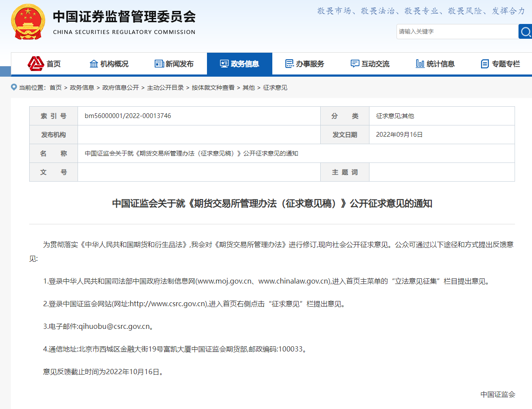Open the 互动交流 menu item
Screen dimensions: 532x409
tap(369, 64)
